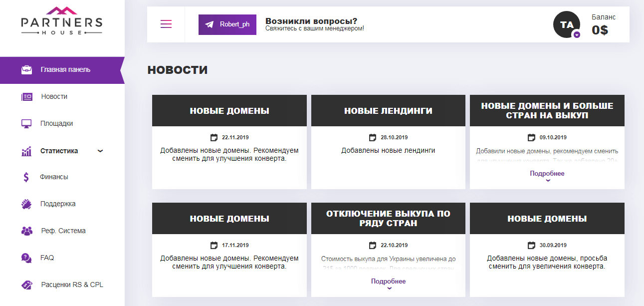Toggle the sidebar with the hamburger button

point(166,23)
